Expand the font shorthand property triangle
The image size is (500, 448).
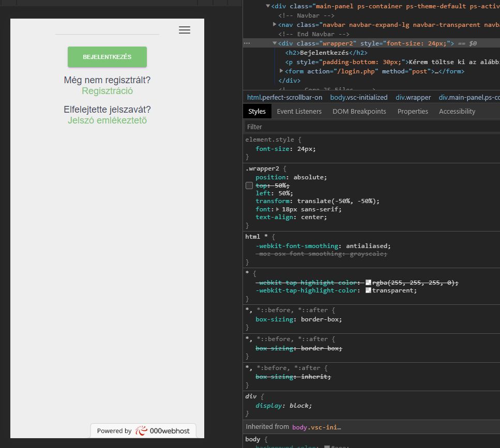pyautogui.click(x=278, y=209)
